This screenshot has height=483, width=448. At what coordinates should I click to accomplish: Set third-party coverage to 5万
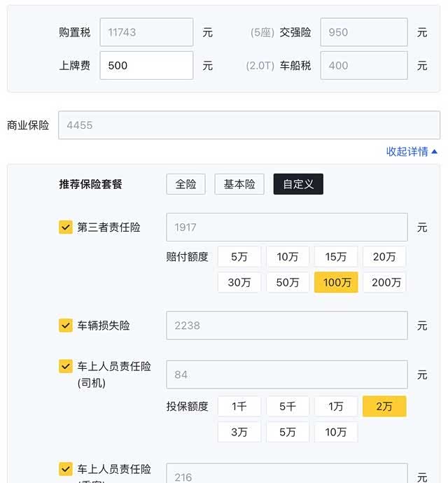(239, 257)
